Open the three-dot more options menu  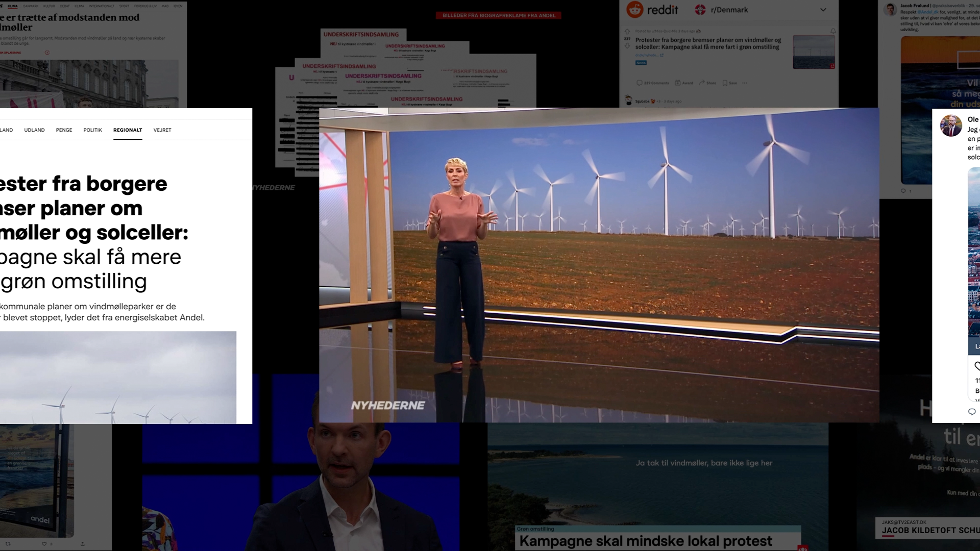click(x=745, y=83)
